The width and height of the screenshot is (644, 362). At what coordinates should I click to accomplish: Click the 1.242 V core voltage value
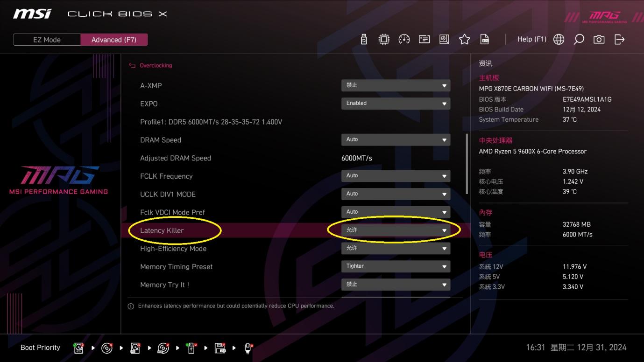[573, 181]
